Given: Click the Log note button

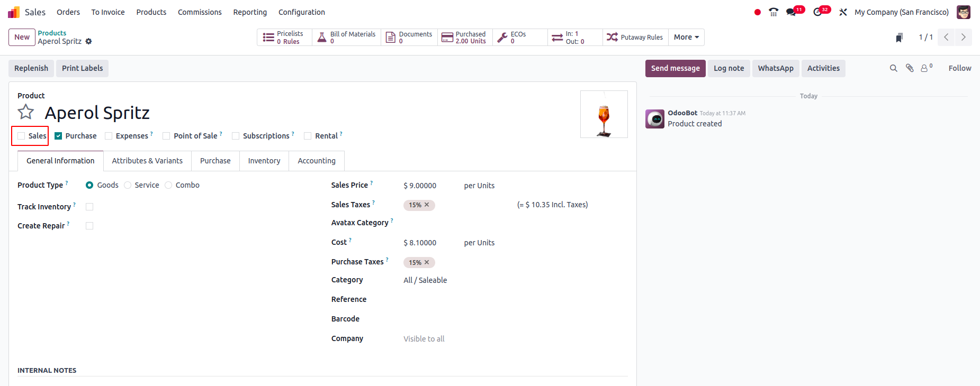Looking at the screenshot, I should 729,68.
